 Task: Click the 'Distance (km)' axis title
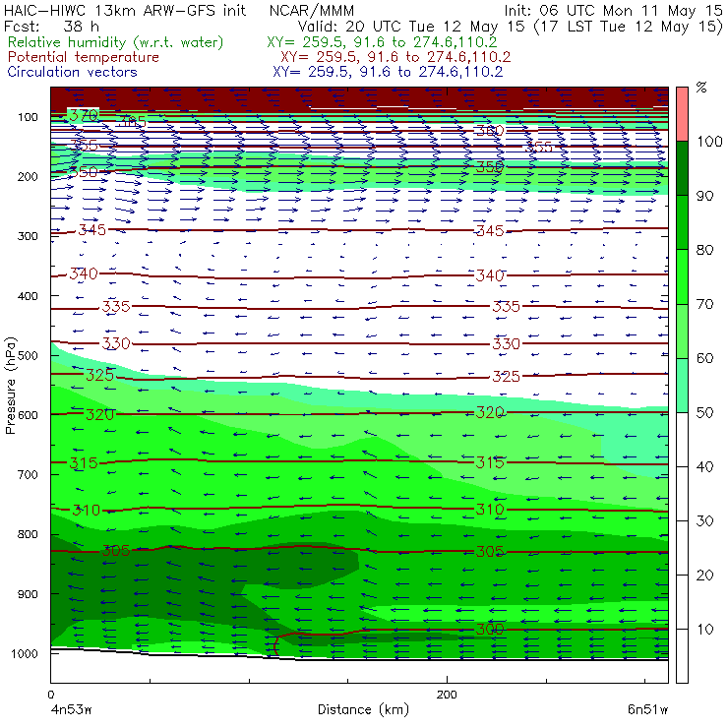pyautogui.click(x=363, y=709)
